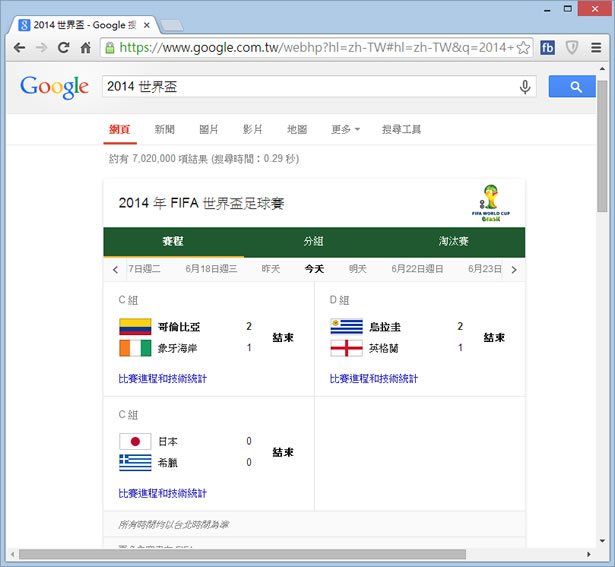Open the browser home page icon
The height and width of the screenshot is (567, 615).
tap(85, 48)
